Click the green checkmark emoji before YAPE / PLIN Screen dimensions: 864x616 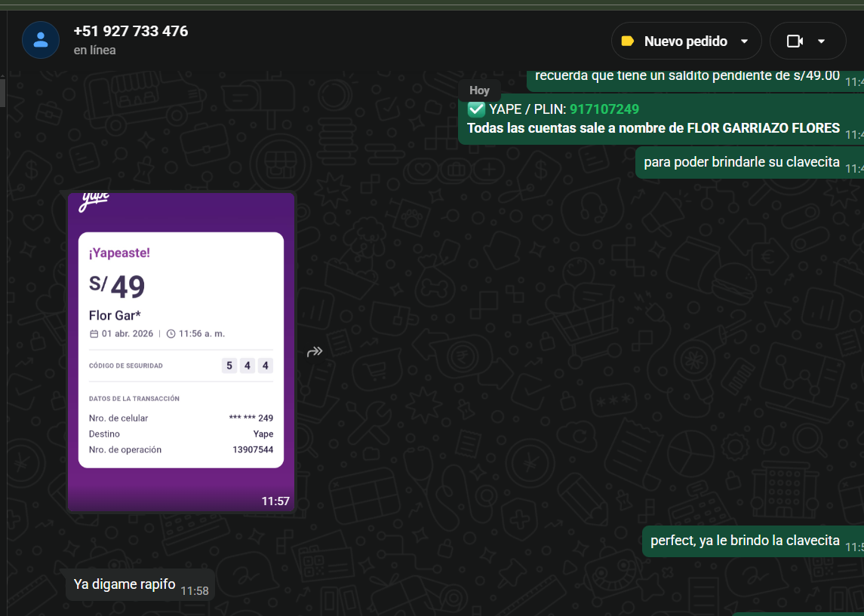(476, 109)
